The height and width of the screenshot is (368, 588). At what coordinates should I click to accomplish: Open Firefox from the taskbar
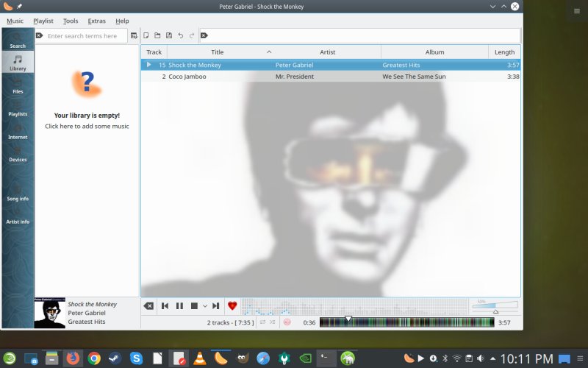tap(73, 358)
